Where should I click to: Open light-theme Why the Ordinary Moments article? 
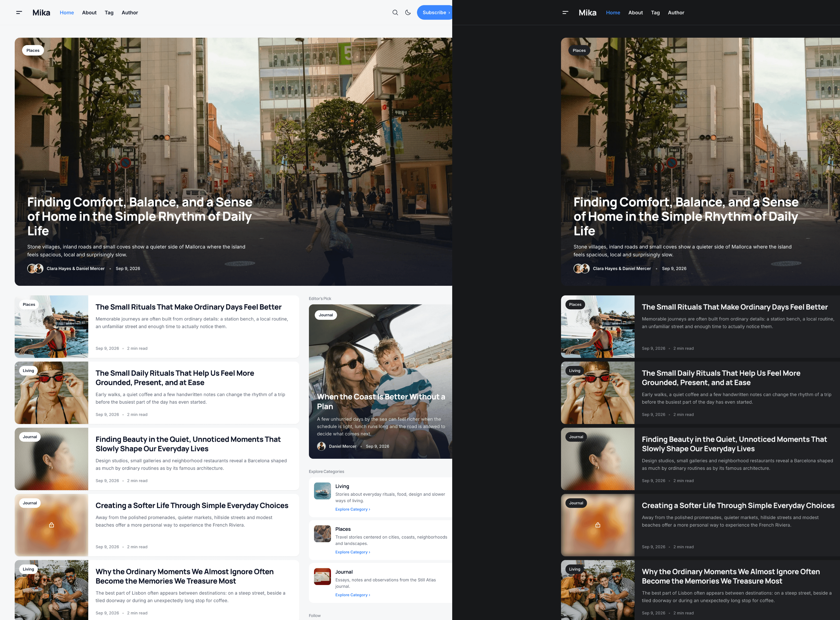pyautogui.click(x=185, y=576)
